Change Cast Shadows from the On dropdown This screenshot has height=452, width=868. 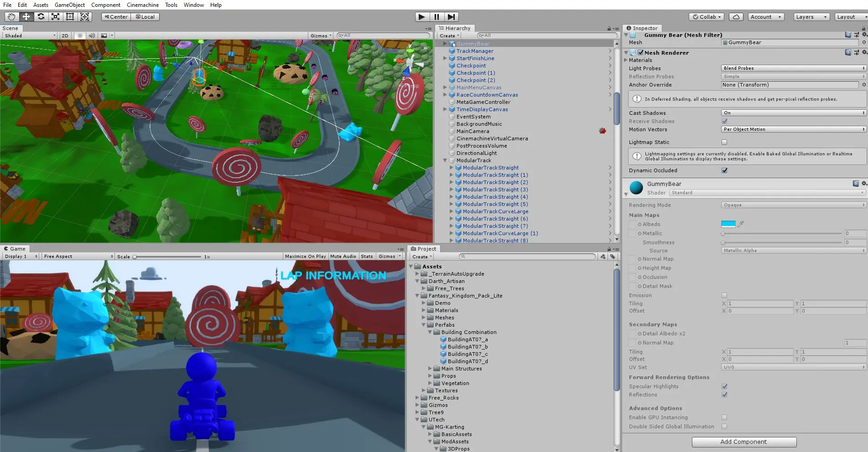793,113
